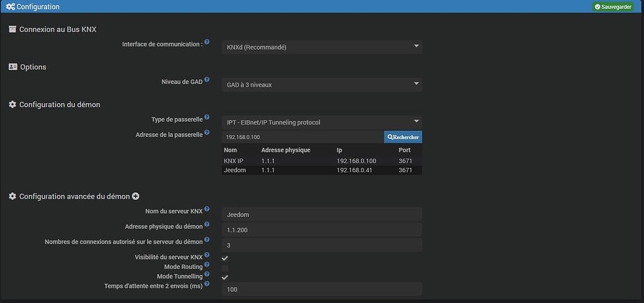Click help icon beside Adresse physique du démon

pyautogui.click(x=207, y=224)
